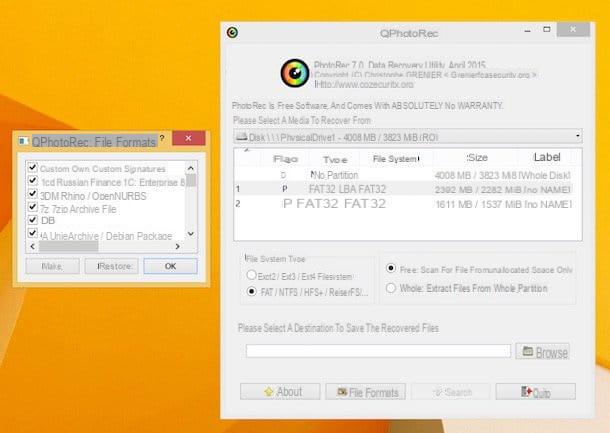Click the About button

pos(280,391)
